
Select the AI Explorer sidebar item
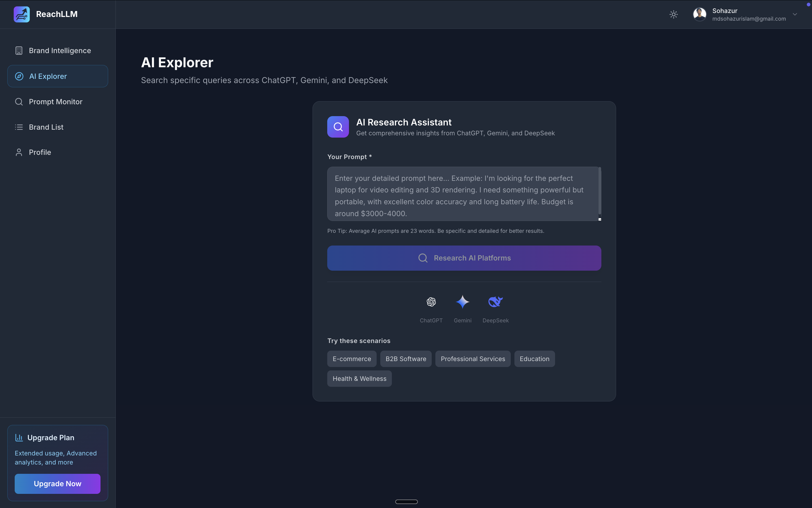58,76
